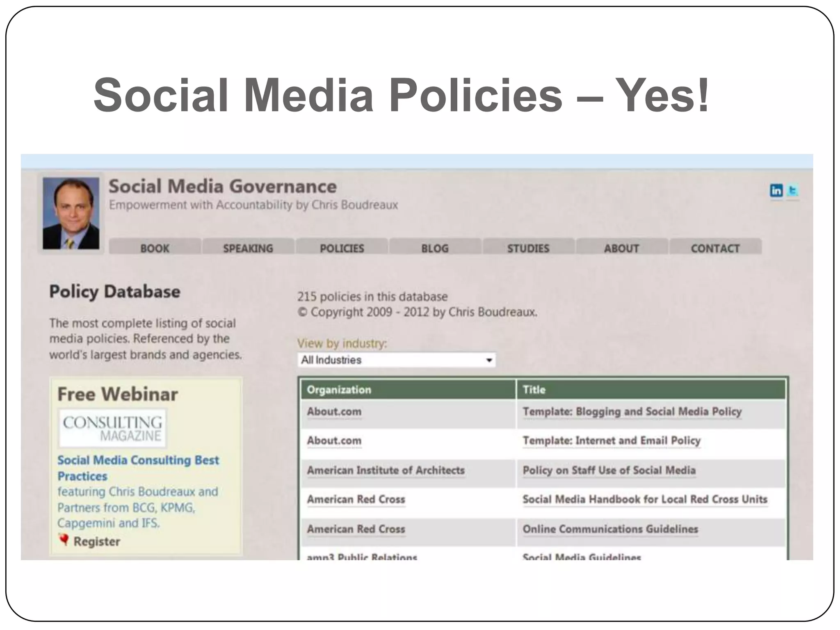The image size is (840, 630).
Task: Open Social Media Handbook for Local Red Cross Units
Action: pyautogui.click(x=645, y=500)
